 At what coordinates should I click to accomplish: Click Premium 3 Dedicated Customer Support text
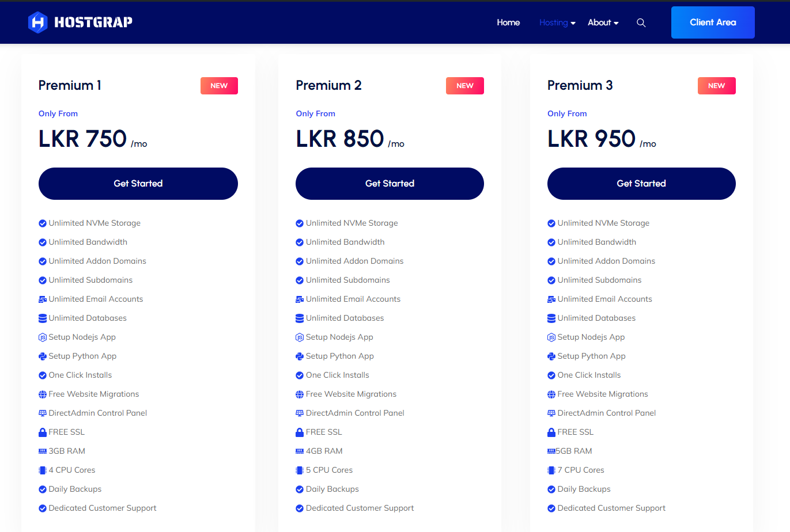(611, 508)
